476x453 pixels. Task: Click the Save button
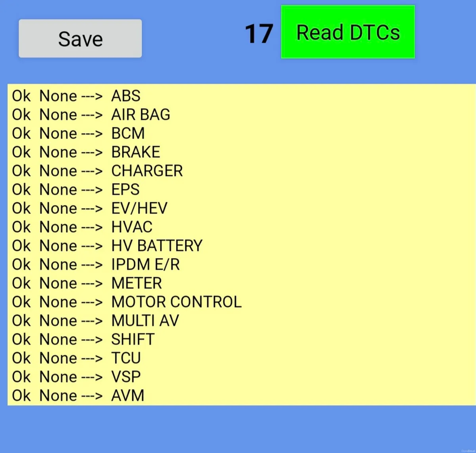80,38
